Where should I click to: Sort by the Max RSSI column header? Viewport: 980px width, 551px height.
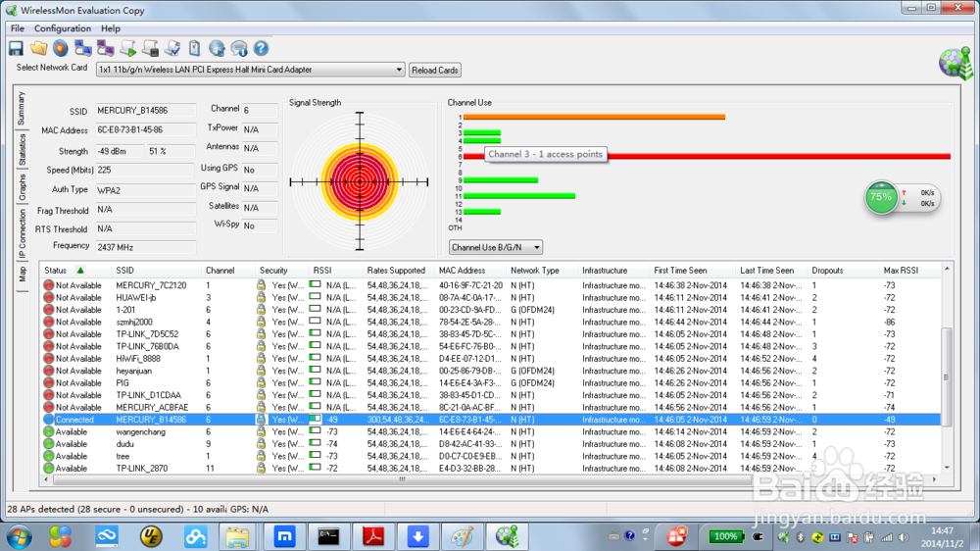pos(909,271)
